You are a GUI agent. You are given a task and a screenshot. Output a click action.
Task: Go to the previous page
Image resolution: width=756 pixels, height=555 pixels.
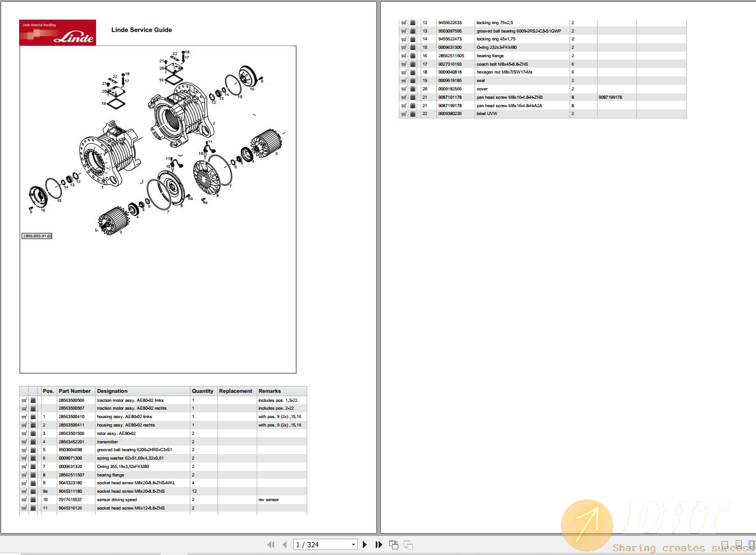(x=285, y=544)
